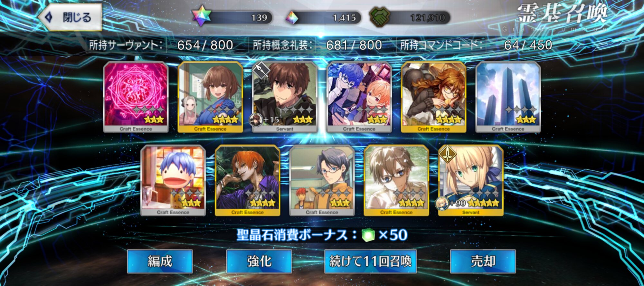Select the blue-haired cartoon face Craft Essence card
Image resolution: width=644 pixels, height=286 pixels.
[x=173, y=180]
